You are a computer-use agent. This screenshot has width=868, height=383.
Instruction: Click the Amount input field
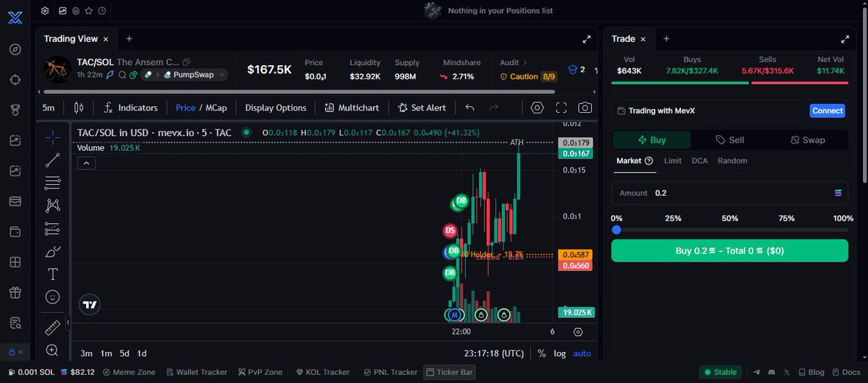tap(730, 193)
